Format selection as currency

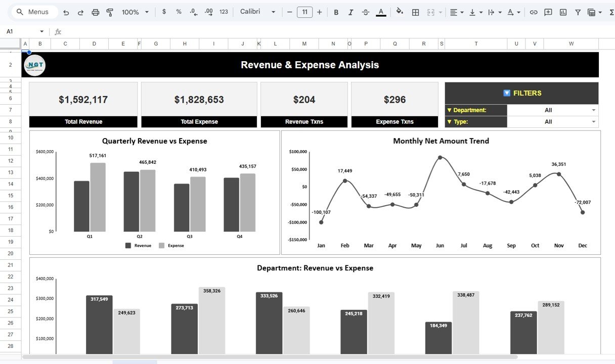click(163, 12)
